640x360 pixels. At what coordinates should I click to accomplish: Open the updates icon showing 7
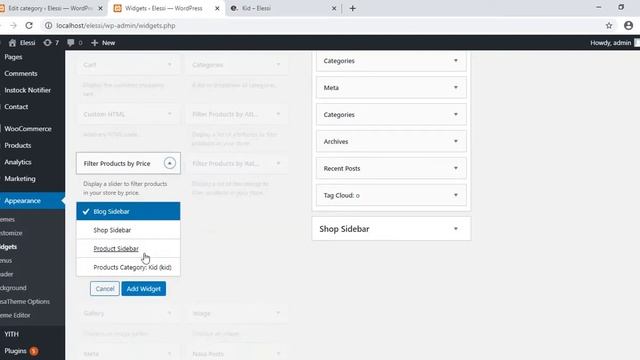click(51, 42)
